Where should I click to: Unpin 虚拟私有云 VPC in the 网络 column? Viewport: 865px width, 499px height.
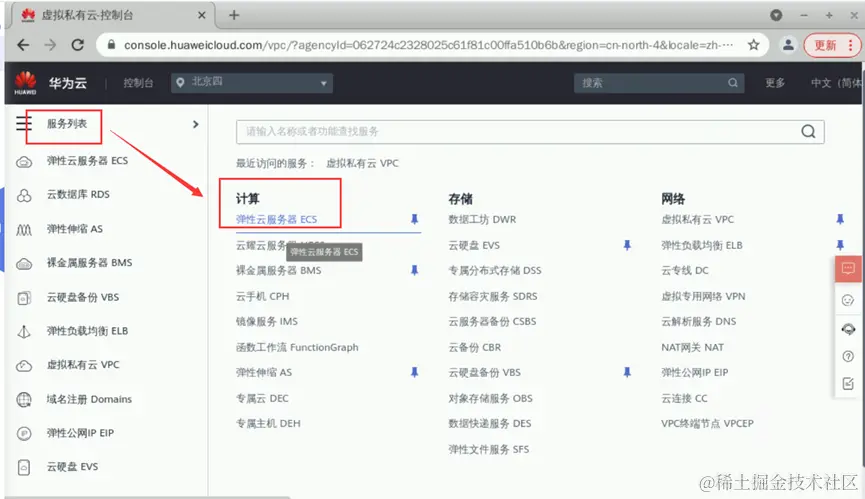coord(840,219)
